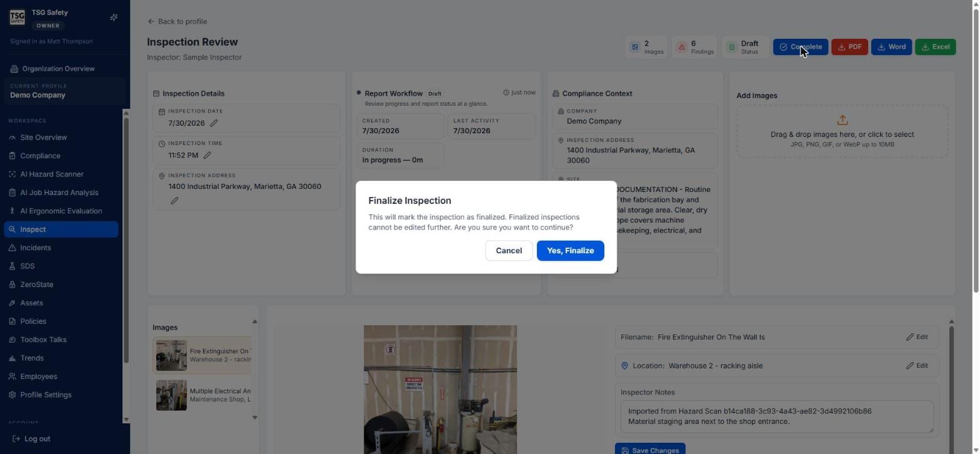Click the Complete button in the header
980x454 pixels.
801,47
